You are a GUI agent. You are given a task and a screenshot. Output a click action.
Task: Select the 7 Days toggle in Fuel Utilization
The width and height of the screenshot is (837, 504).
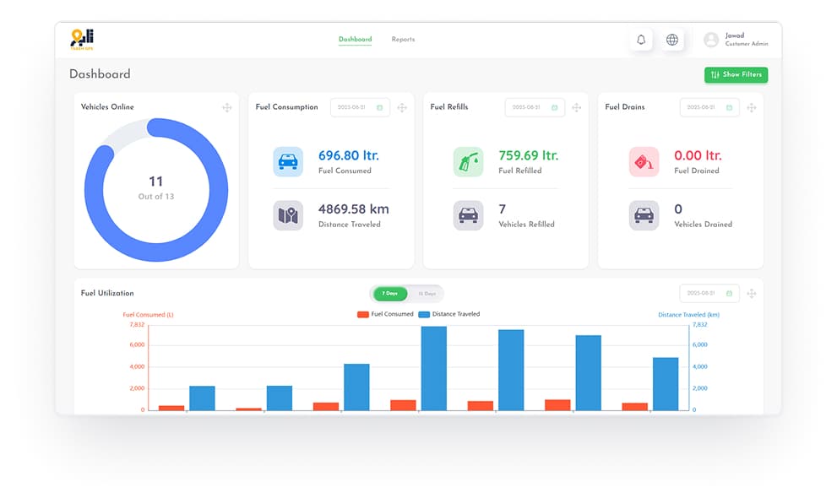[x=389, y=293]
